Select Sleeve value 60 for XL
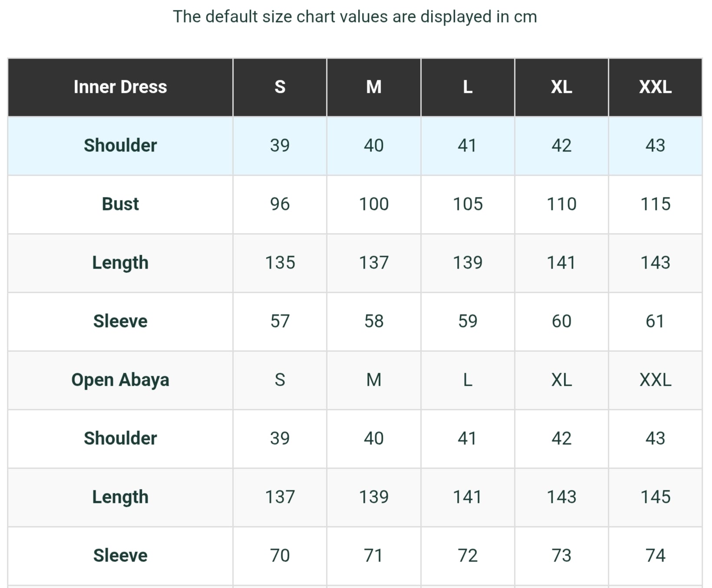Screen dimensions: 712x588 pos(561,322)
